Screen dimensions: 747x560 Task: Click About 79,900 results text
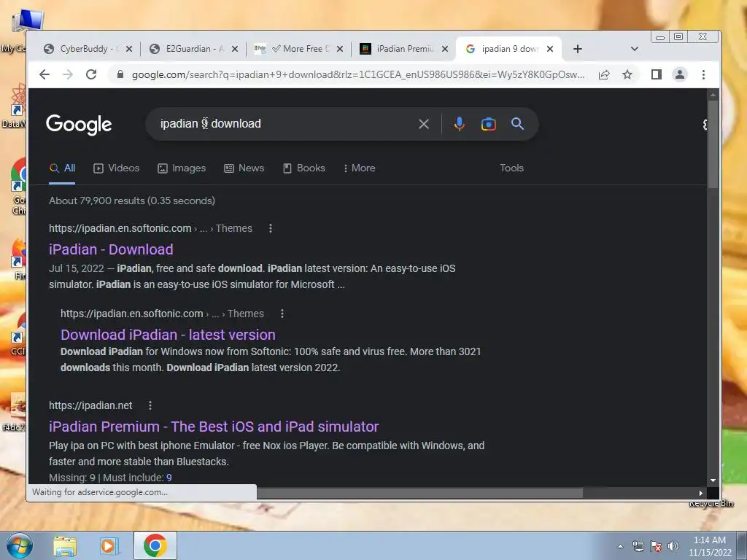(x=132, y=201)
